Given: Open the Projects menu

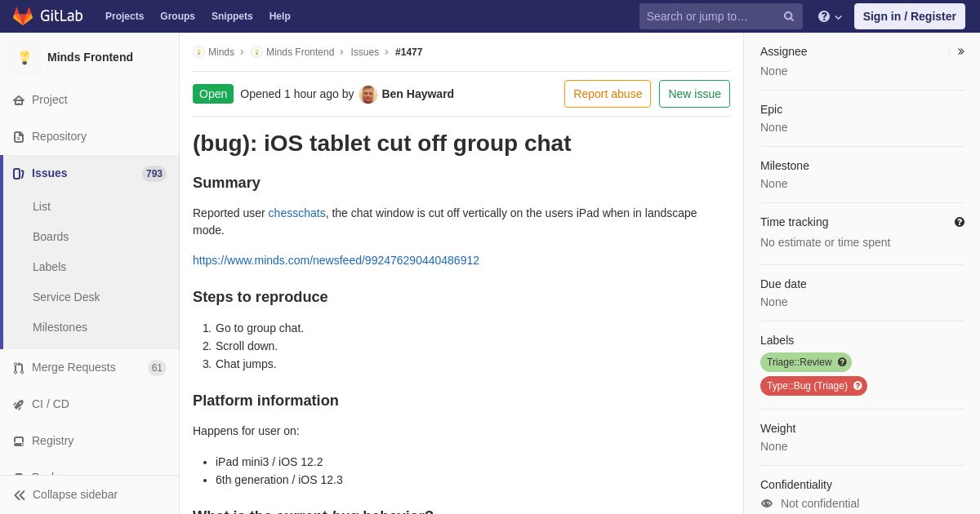Looking at the screenshot, I should 124,16.
